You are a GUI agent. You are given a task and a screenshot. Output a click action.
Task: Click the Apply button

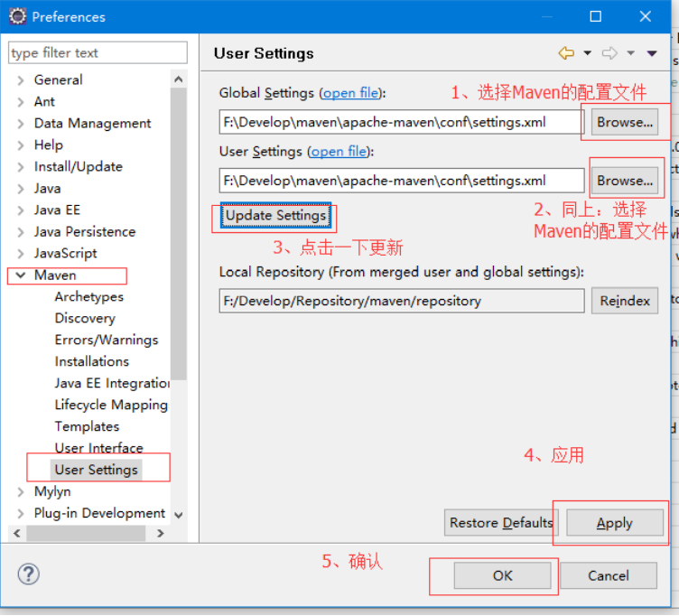(x=615, y=523)
